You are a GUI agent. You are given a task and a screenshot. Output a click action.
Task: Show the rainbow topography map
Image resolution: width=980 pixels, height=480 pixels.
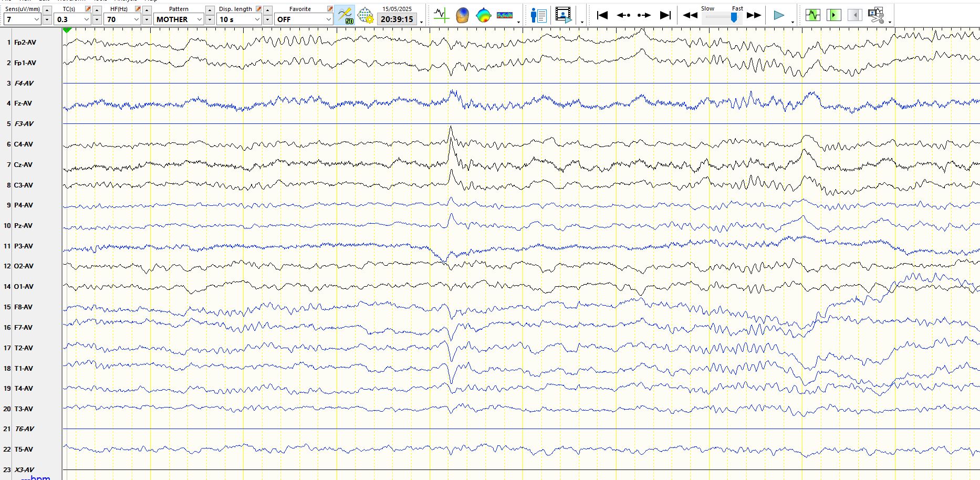click(x=483, y=15)
